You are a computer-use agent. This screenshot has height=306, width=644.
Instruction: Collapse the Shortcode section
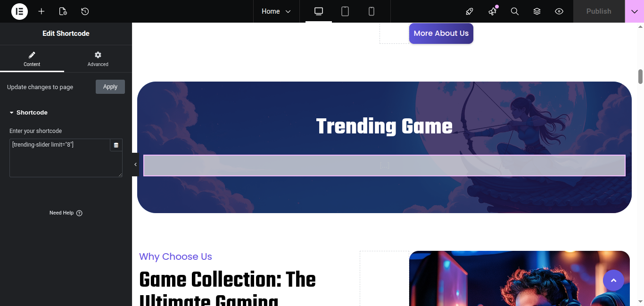[32, 113]
